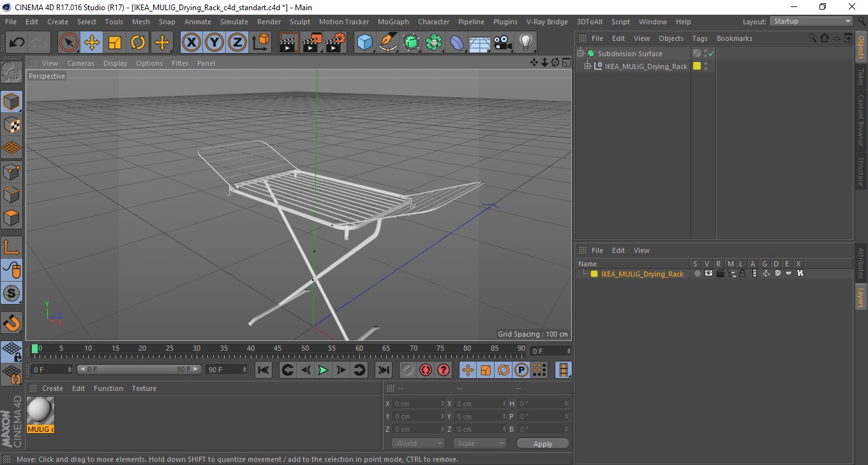Open the Attributes side tab
This screenshot has height=465, width=868.
pyautogui.click(x=860, y=263)
